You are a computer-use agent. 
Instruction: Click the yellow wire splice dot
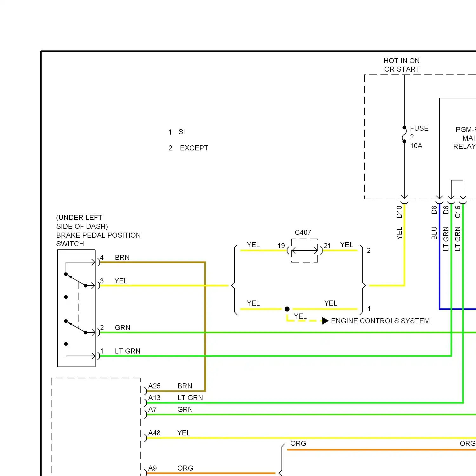pos(287,309)
